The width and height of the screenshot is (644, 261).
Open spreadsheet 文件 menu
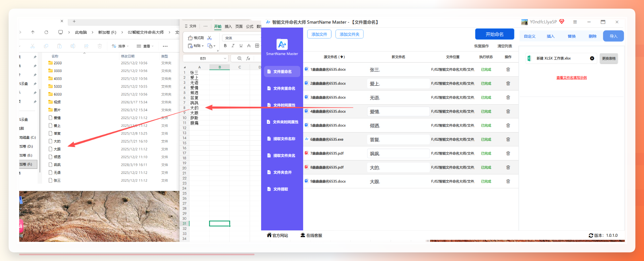tap(191, 26)
